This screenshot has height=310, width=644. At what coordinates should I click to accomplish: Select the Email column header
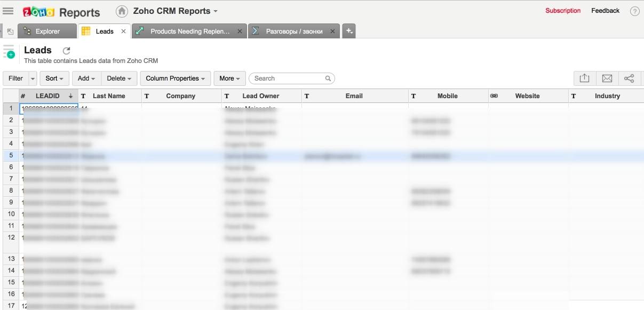[355, 96]
